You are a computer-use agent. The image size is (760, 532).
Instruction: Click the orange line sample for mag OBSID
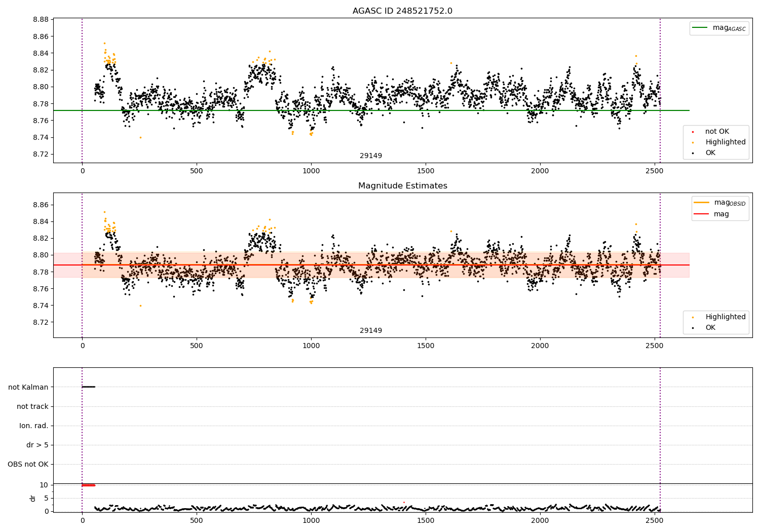pyautogui.click(x=701, y=203)
